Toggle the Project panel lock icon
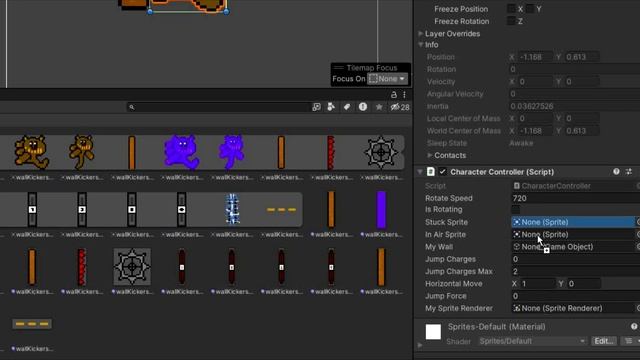Viewport: 640px width, 360px height. [x=393, y=95]
